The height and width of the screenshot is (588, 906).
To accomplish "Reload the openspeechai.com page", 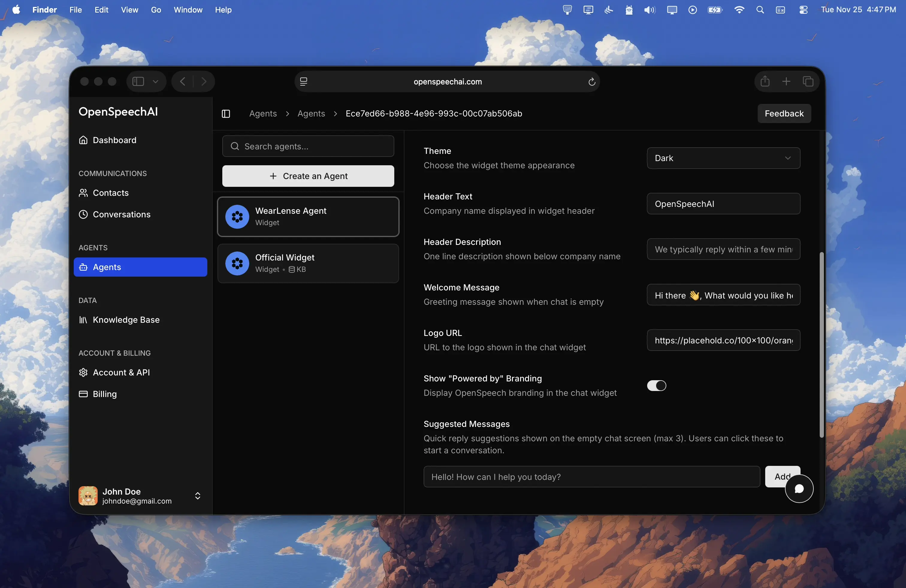I will coord(591,82).
